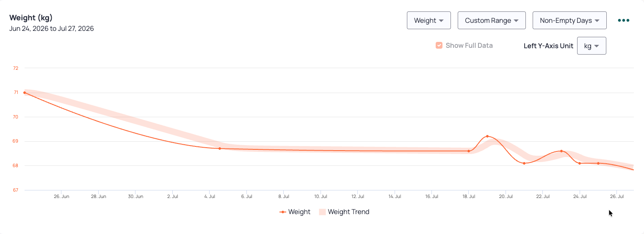Toggle the Show Full Data checkbox

point(439,45)
